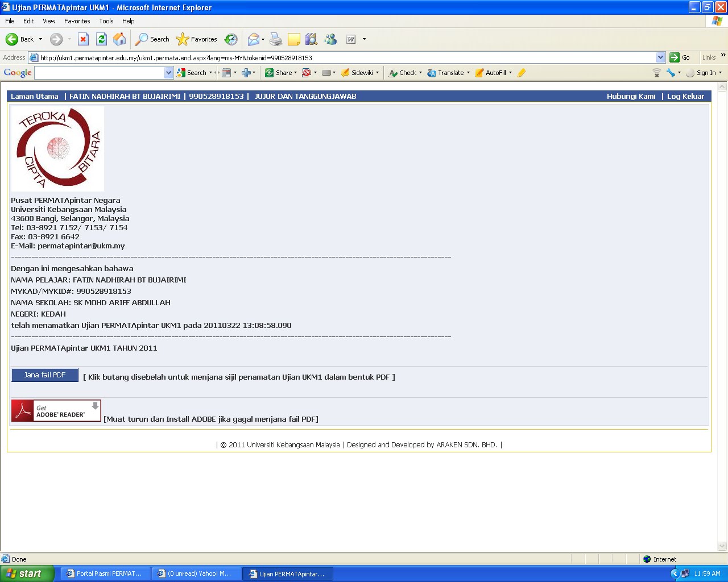This screenshot has width=728, height=582.
Task: Click the Log Keluar link
Action: coord(685,97)
